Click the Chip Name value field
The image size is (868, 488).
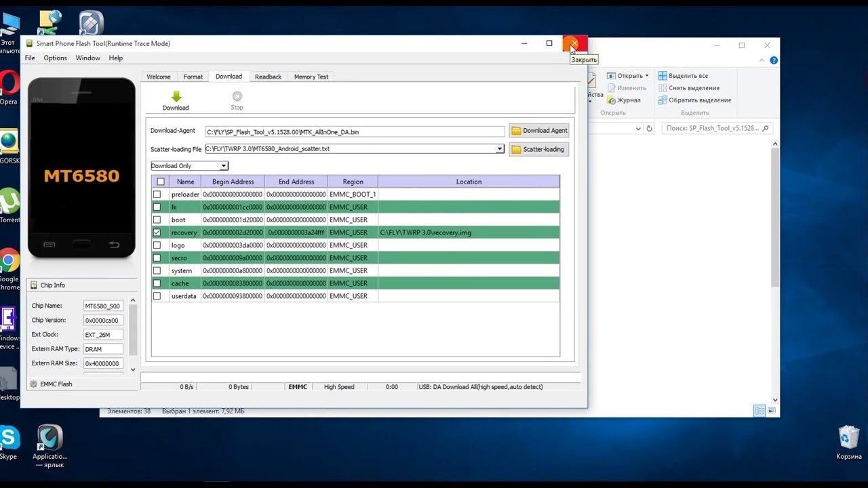103,306
